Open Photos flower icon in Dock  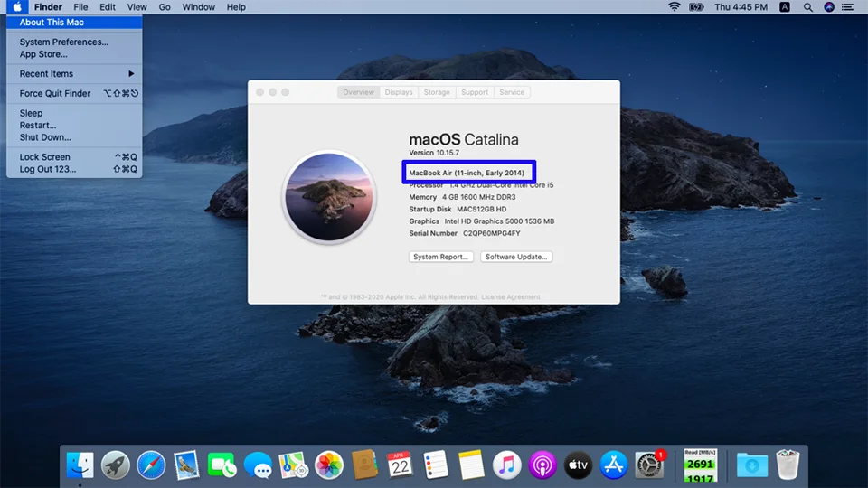(x=329, y=465)
